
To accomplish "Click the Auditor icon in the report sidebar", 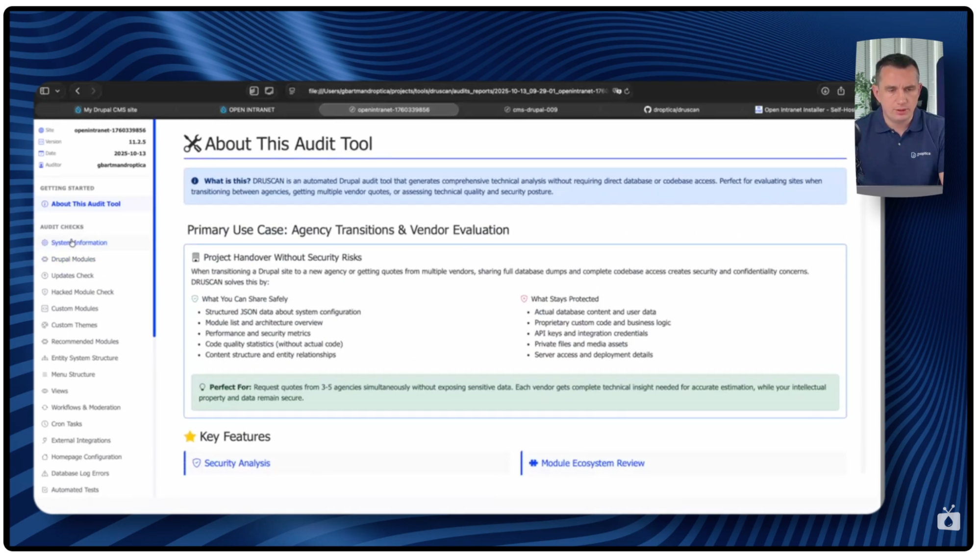I will [42, 165].
